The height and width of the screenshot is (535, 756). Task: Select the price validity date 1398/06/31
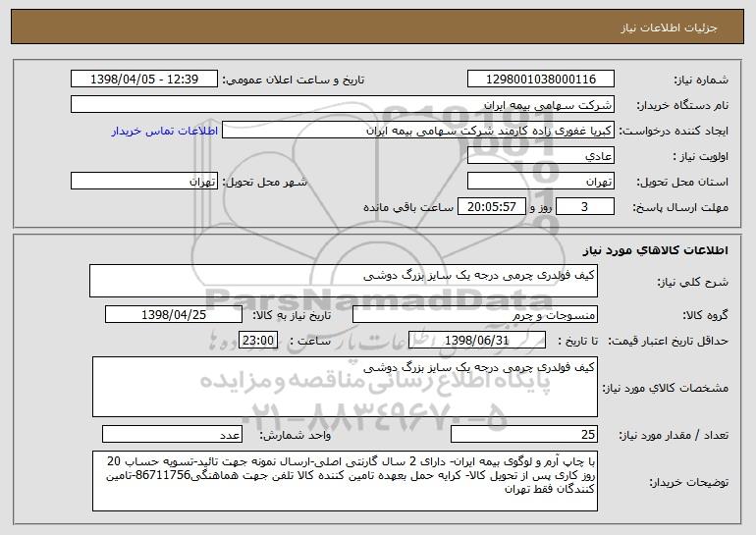pyautogui.click(x=477, y=341)
